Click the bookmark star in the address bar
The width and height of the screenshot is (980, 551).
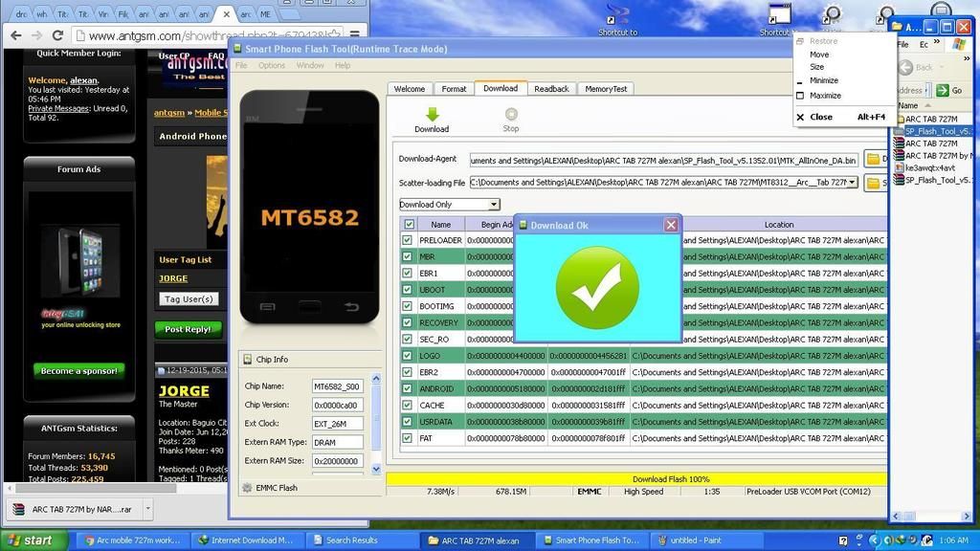[336, 35]
